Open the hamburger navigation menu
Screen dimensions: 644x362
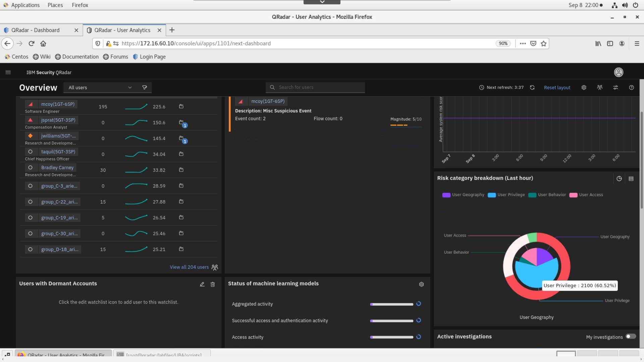click(8, 72)
